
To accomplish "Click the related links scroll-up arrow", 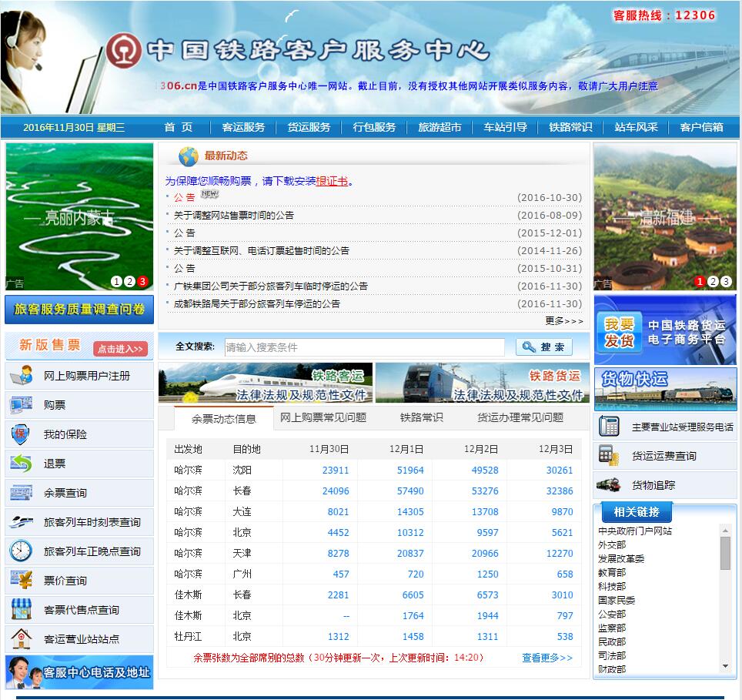I will [725, 531].
